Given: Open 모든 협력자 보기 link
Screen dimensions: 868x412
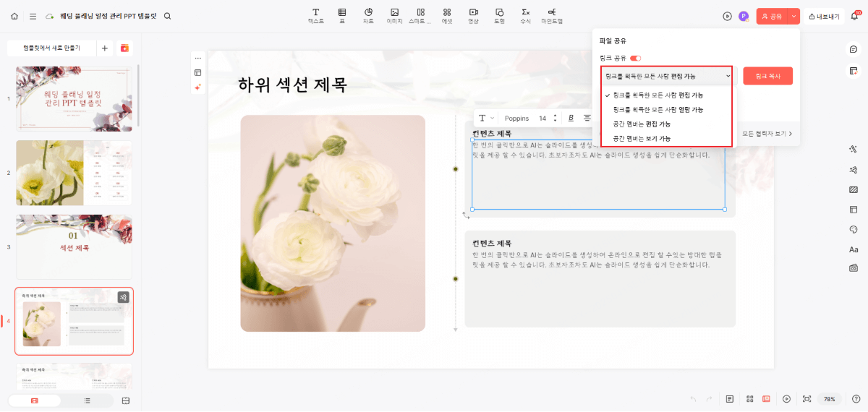Looking at the screenshot, I should click(x=767, y=133).
